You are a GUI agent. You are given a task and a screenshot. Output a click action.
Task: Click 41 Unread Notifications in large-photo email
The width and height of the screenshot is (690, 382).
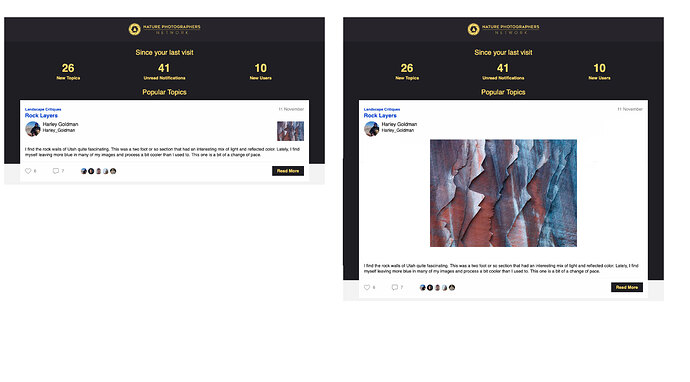(503, 71)
